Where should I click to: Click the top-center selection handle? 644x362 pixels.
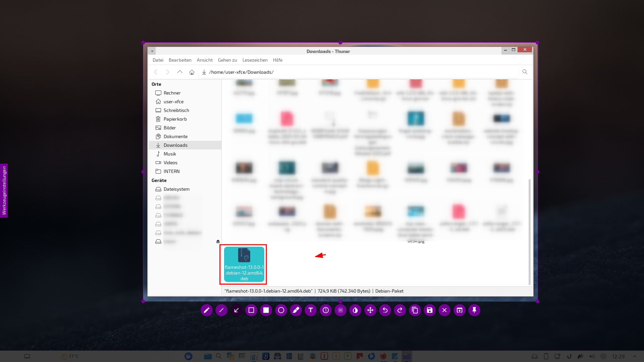pyautogui.click(x=340, y=43)
